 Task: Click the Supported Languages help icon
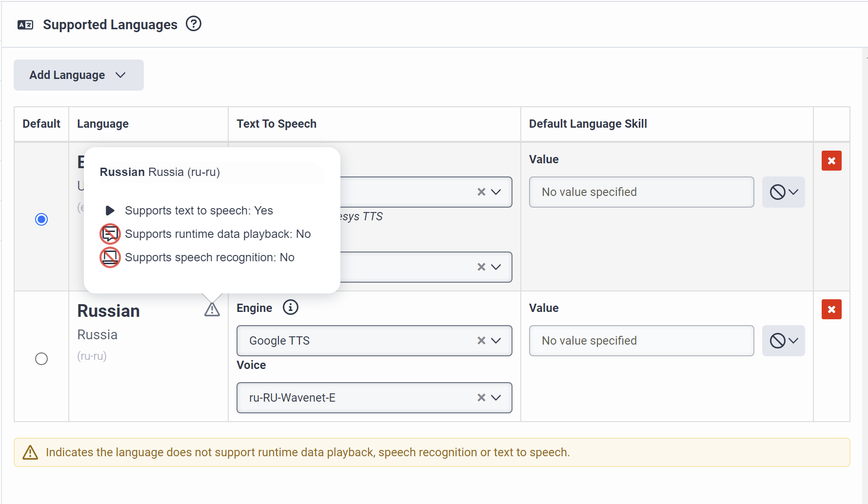coord(194,24)
